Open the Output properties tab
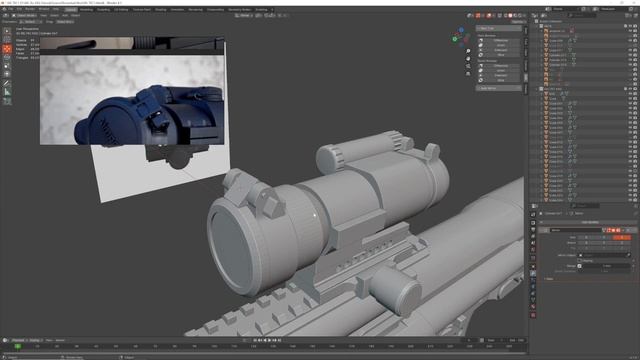640x360 pixels. tap(533, 229)
